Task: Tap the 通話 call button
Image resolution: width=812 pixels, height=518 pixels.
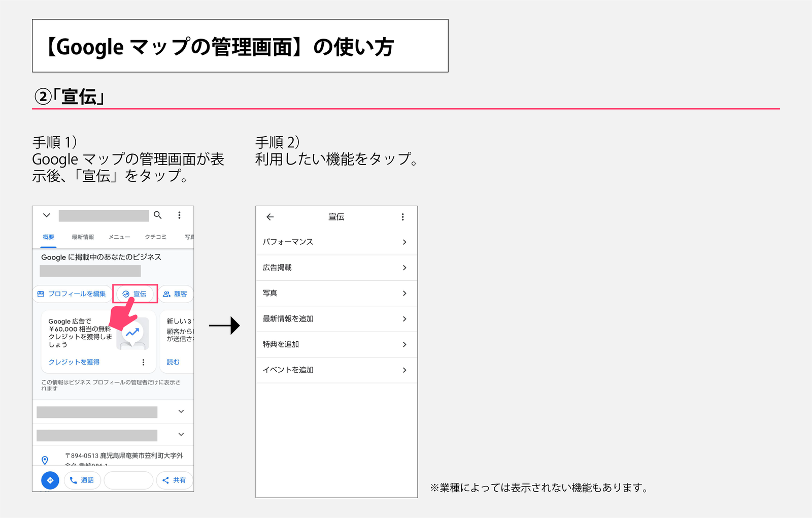Action: tap(82, 480)
